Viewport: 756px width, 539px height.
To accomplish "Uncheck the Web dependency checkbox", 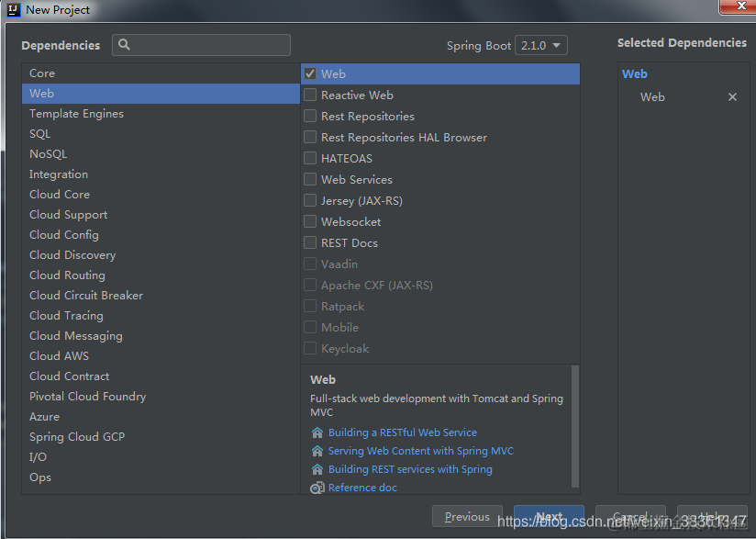I will point(310,73).
